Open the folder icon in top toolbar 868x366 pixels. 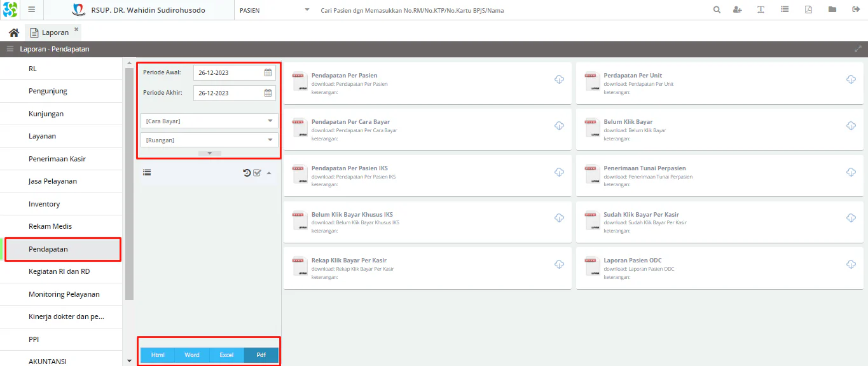pos(832,10)
